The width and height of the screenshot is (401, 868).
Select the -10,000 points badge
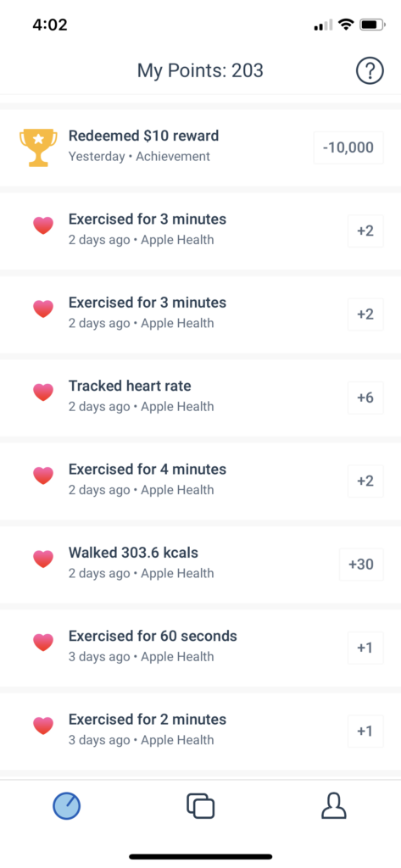click(348, 147)
